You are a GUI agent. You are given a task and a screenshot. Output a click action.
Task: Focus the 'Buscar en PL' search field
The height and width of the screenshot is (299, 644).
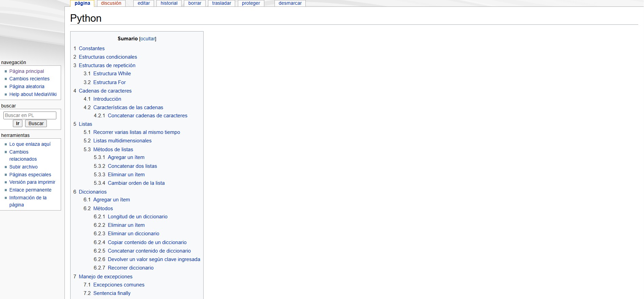click(30, 115)
